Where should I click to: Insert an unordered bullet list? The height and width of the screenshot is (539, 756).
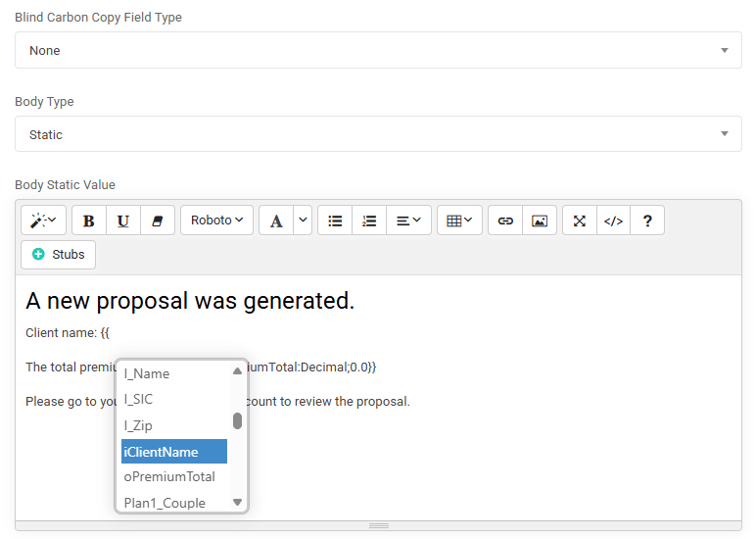(x=335, y=220)
